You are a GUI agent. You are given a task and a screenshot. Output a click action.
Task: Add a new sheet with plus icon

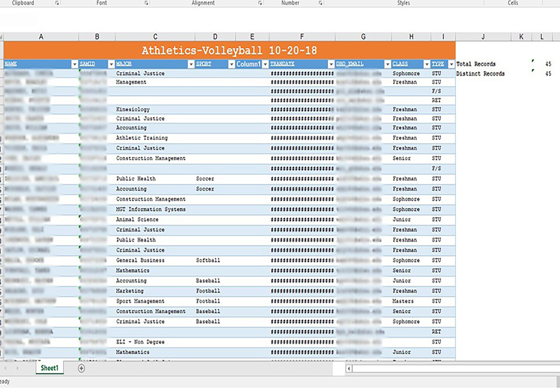coord(81,368)
